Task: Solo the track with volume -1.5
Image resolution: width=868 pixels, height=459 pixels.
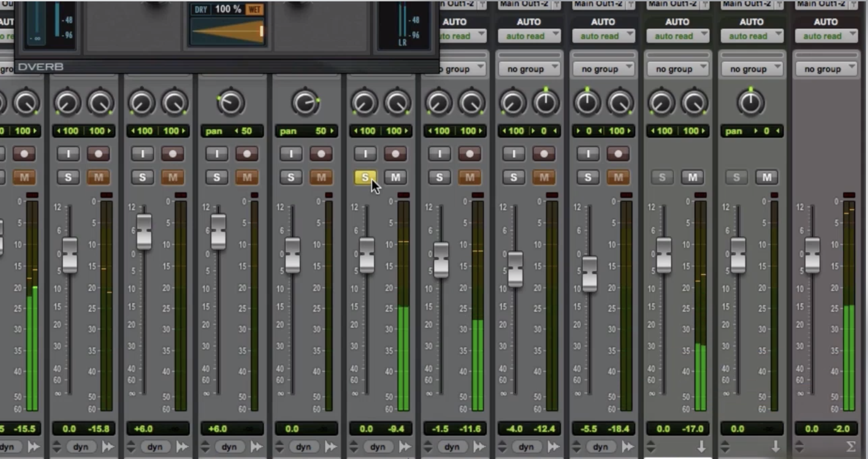Action: [439, 177]
